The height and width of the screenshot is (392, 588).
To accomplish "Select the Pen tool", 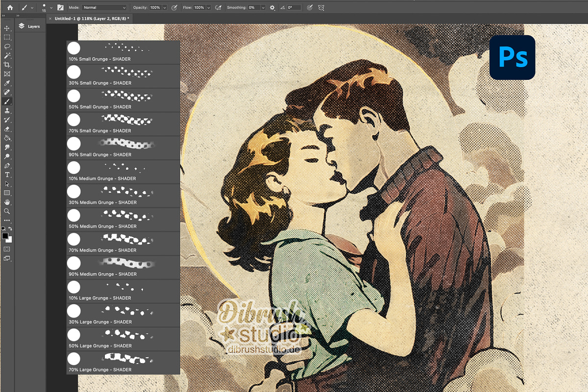I will click(x=7, y=166).
